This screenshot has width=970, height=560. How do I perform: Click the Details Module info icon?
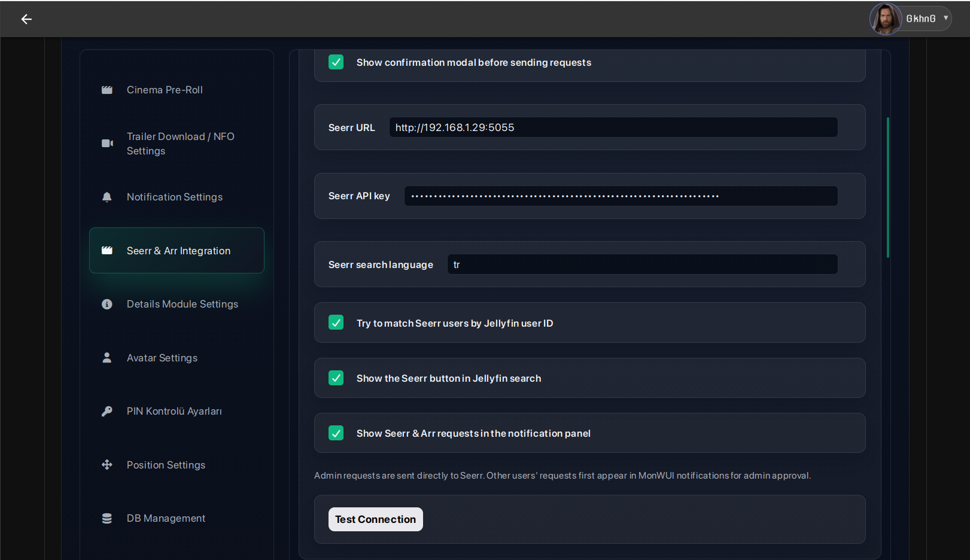point(107,304)
